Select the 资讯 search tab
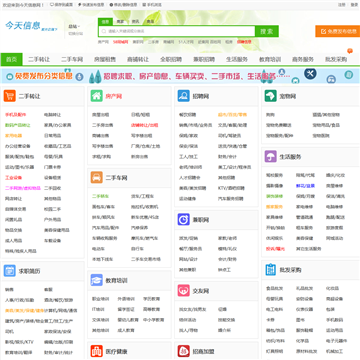Screen dimensions: 360x360 click(x=135, y=21)
